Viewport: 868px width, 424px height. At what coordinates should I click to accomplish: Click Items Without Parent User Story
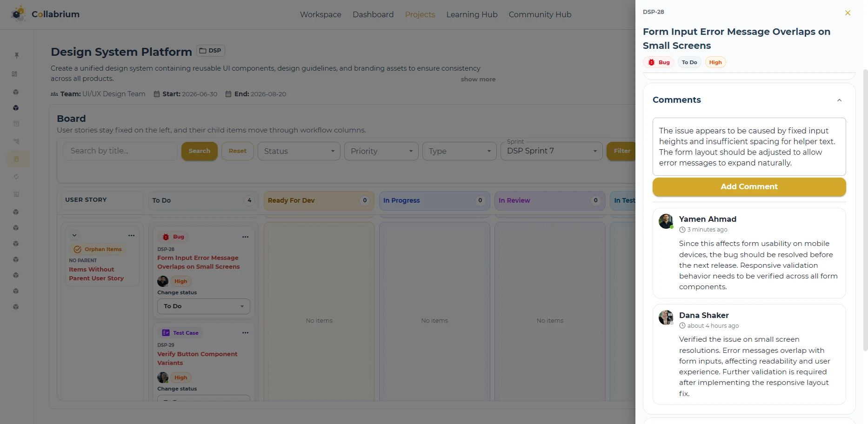(x=96, y=274)
